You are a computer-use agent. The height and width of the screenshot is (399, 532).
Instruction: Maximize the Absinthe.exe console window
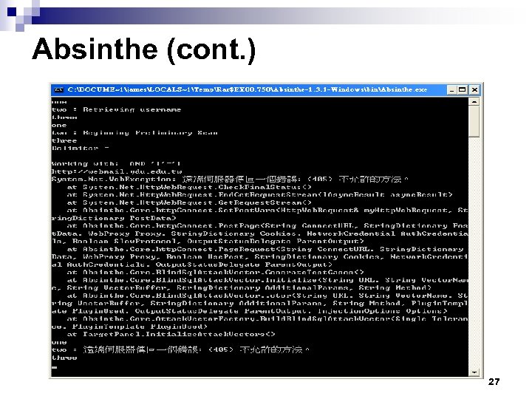pyautogui.click(x=462, y=90)
